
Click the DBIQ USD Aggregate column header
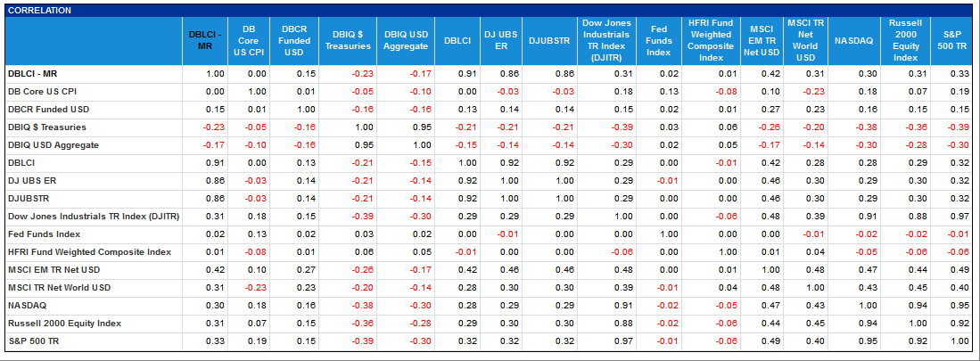pos(407,41)
